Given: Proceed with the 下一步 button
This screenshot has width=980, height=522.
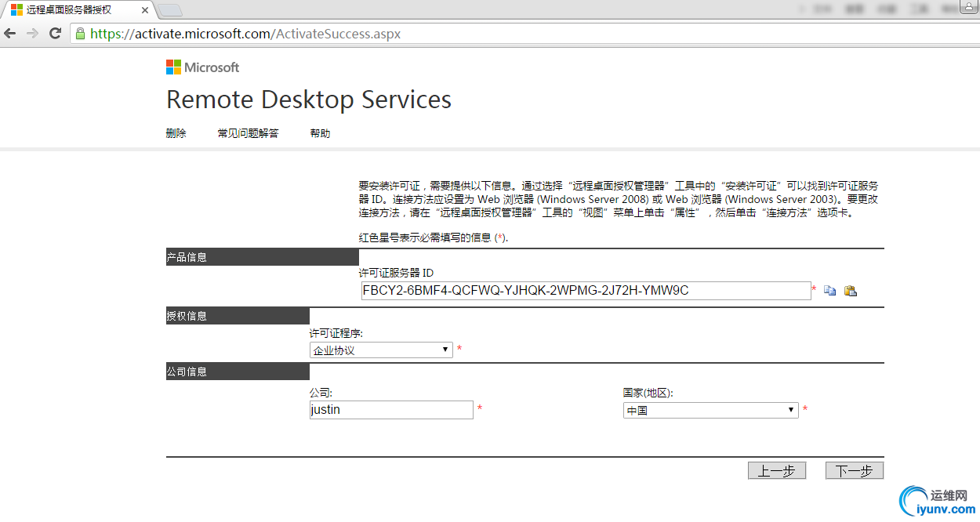Looking at the screenshot, I should pos(855,470).
